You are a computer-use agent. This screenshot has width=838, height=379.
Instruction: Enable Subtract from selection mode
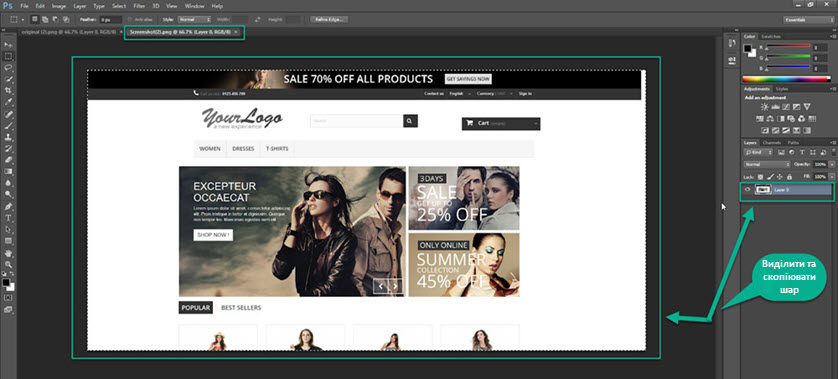pos(55,19)
